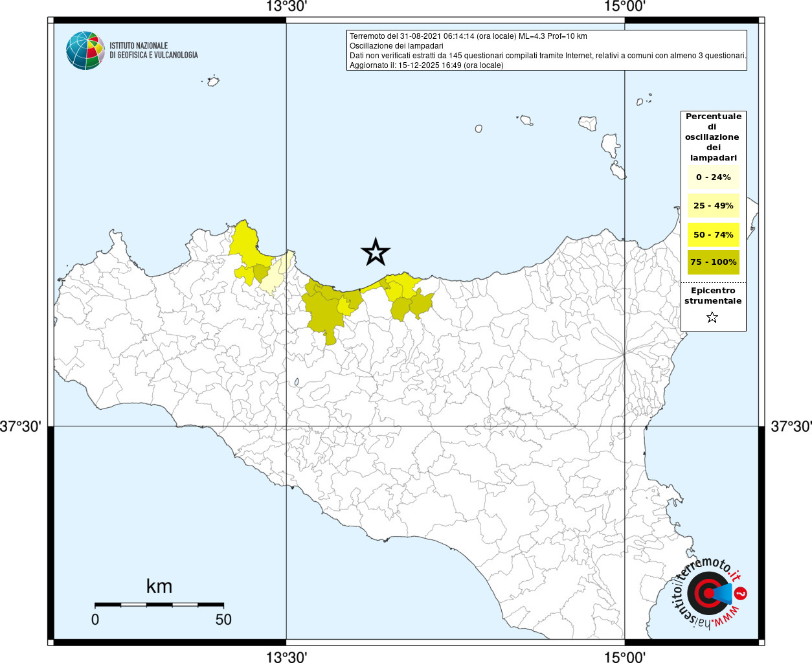Click the bottom 15°00' longitude label
812x663 pixels.
point(625,657)
